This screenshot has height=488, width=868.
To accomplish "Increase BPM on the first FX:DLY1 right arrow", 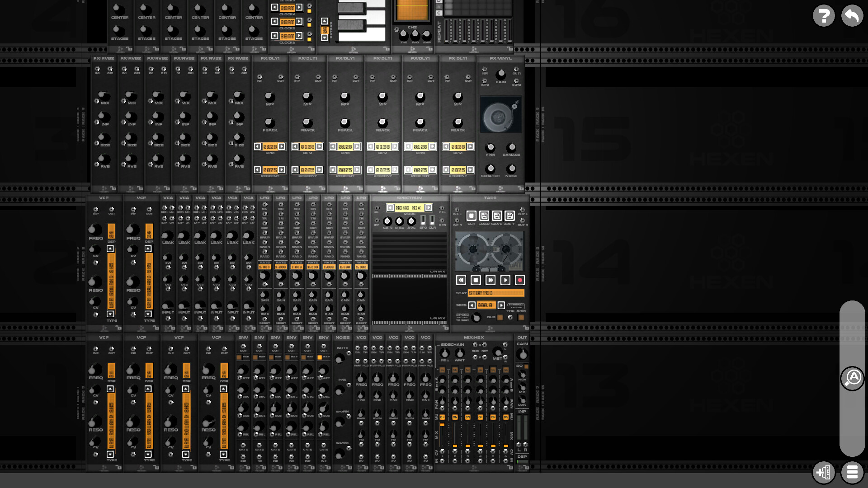I will (281, 146).
